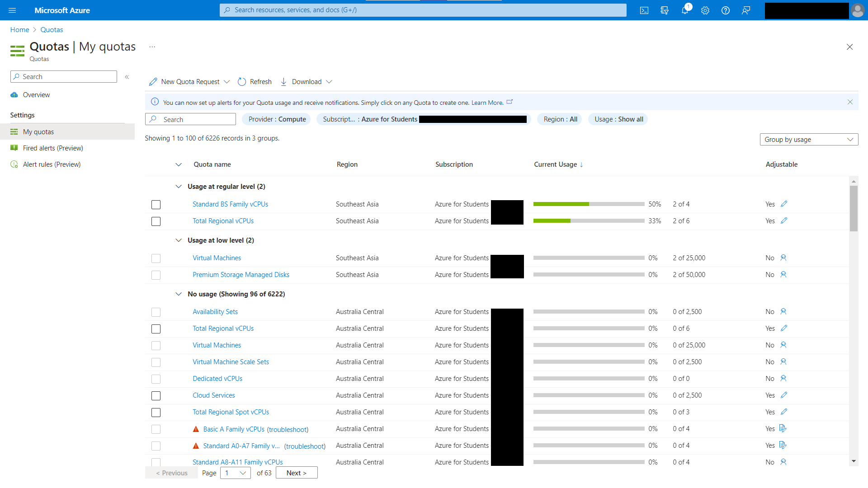Check the Australia Central Total Regional vCPUs checkbox
The image size is (868, 488).
tap(156, 329)
